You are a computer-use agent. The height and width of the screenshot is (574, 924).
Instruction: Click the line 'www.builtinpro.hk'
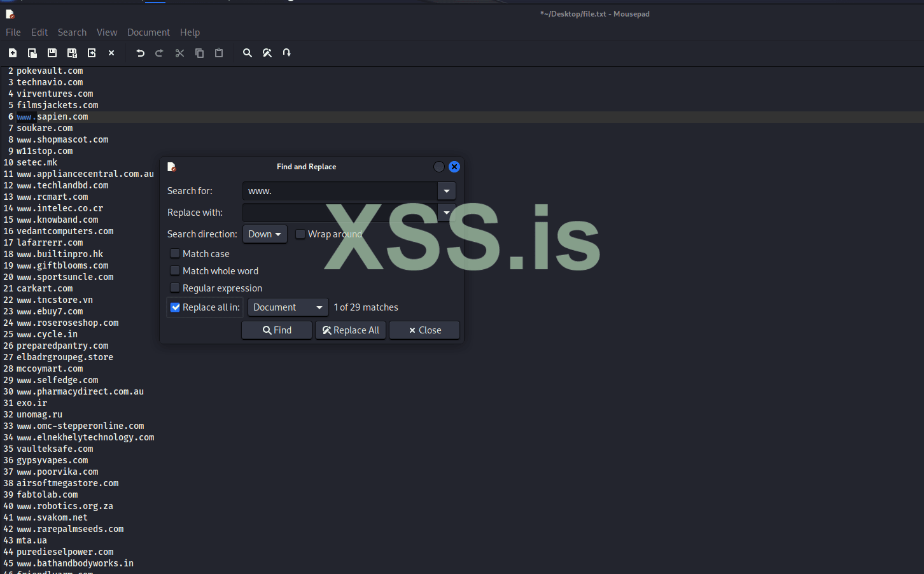click(x=60, y=254)
